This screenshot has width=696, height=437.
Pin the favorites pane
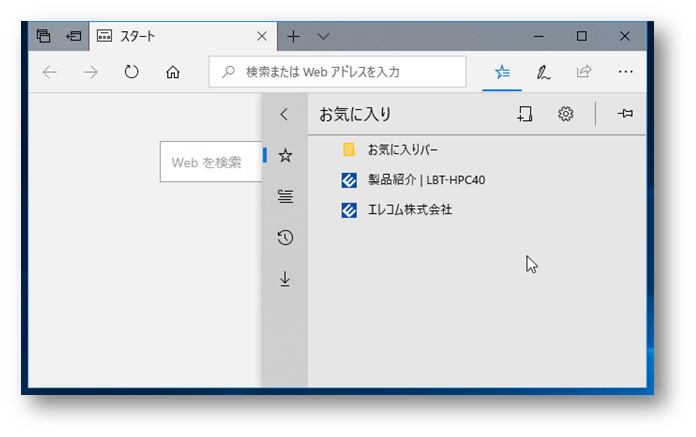[x=625, y=114]
